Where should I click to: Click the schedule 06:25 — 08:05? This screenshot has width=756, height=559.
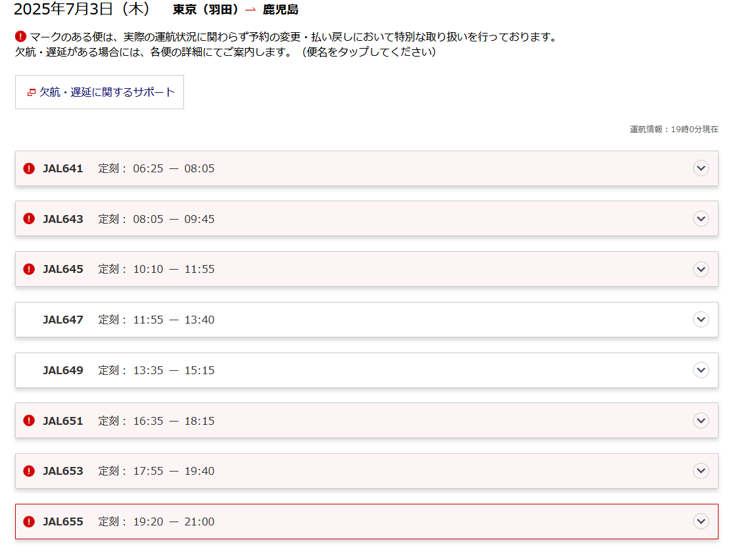click(174, 168)
